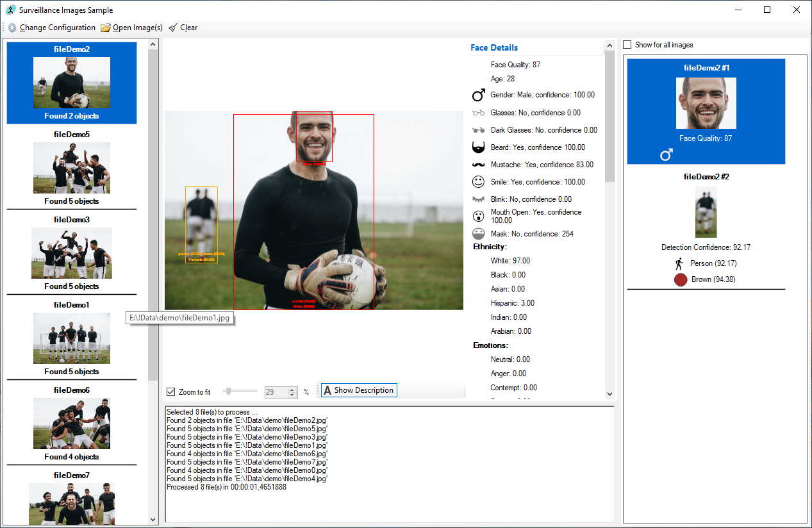Click the eyelash icon beside Blink
The image size is (812, 528).
click(x=478, y=199)
